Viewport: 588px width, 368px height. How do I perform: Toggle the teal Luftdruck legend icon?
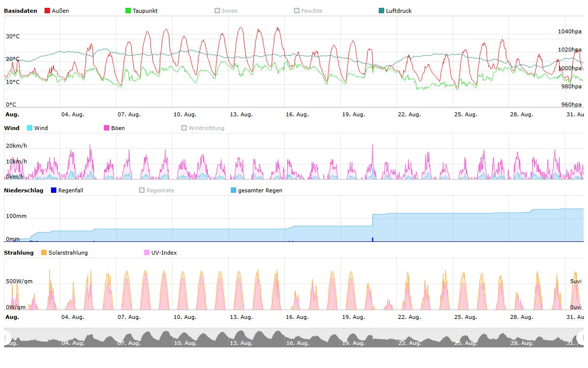[382, 11]
